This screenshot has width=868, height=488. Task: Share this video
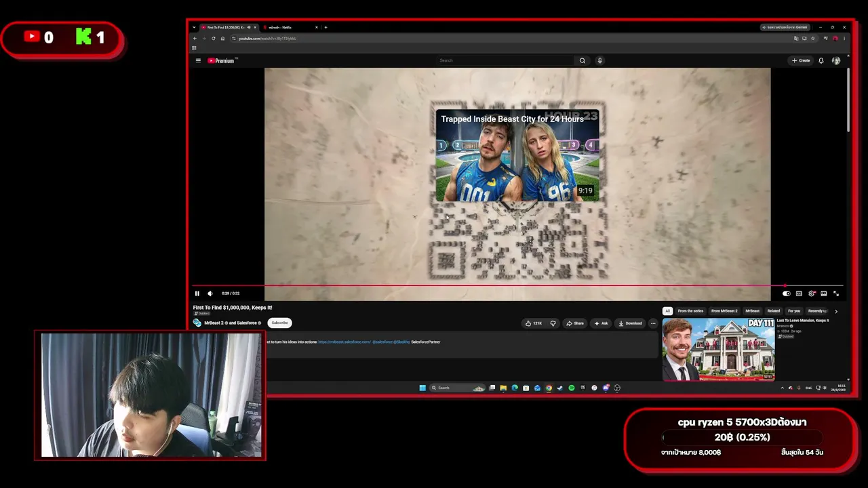point(575,323)
